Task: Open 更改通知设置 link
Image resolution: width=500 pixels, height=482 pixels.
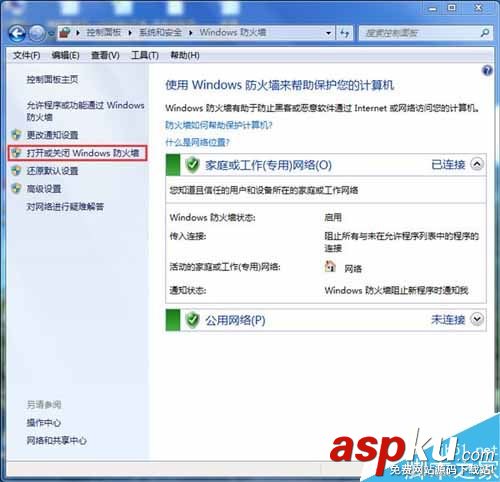Action: tap(52, 135)
